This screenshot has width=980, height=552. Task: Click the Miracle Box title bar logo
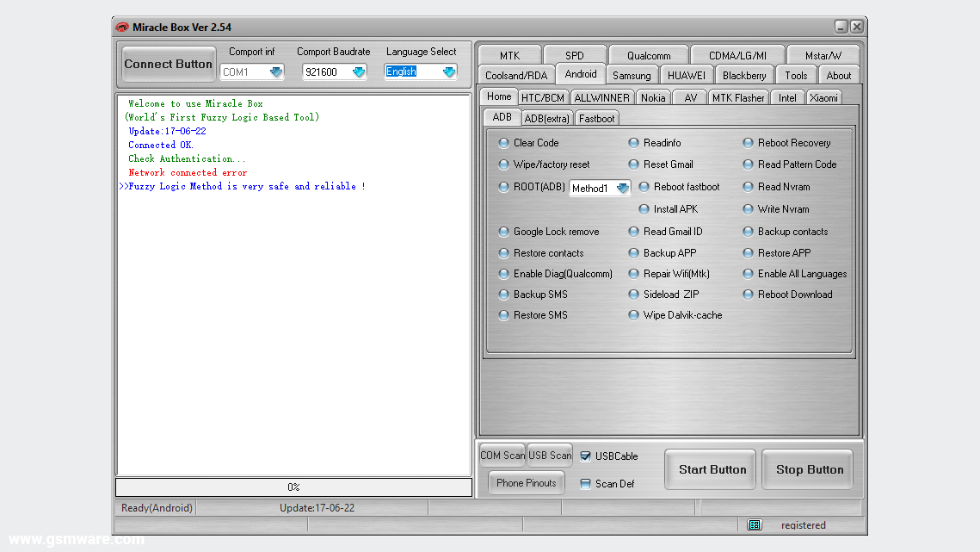tap(122, 27)
